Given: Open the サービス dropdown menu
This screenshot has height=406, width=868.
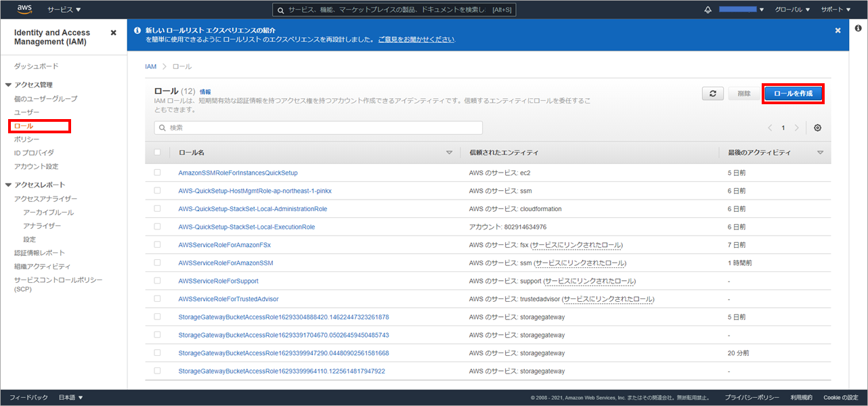Looking at the screenshot, I should tap(64, 9).
